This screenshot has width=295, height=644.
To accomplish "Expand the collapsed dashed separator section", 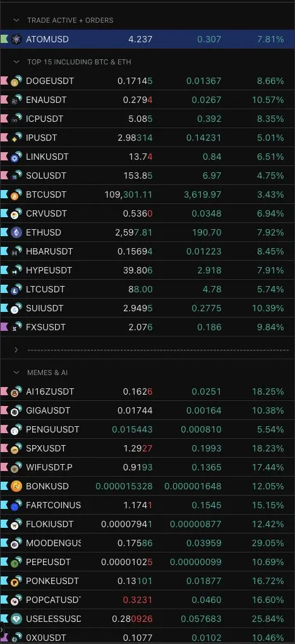I will (x=16, y=350).
